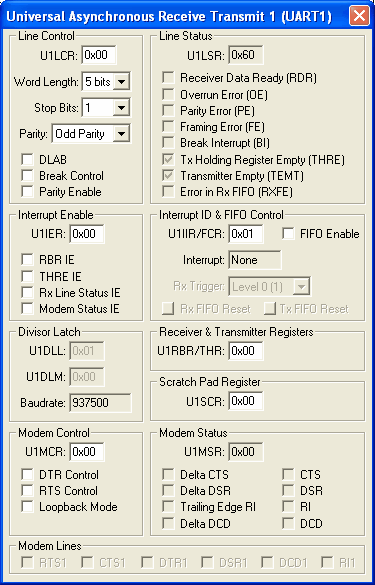Viewport: 375px width, 585px height.
Task: Click the DSR1 modem line checkbox
Action: [207, 562]
